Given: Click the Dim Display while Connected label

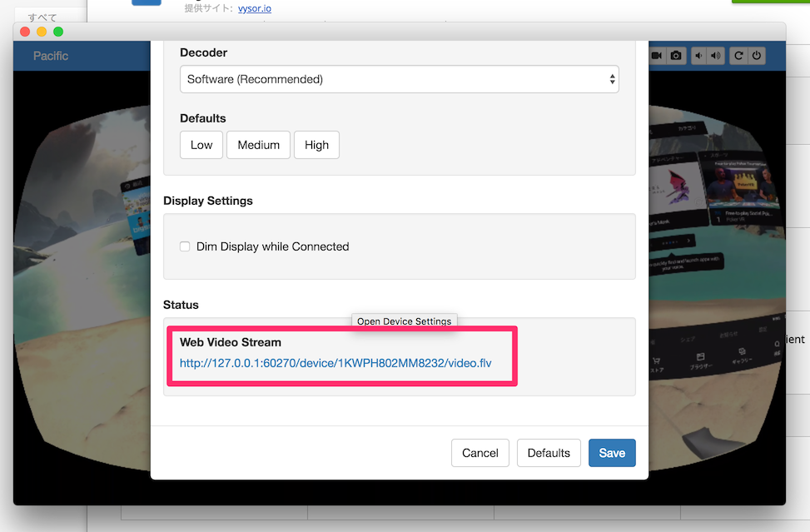Looking at the screenshot, I should point(273,246).
